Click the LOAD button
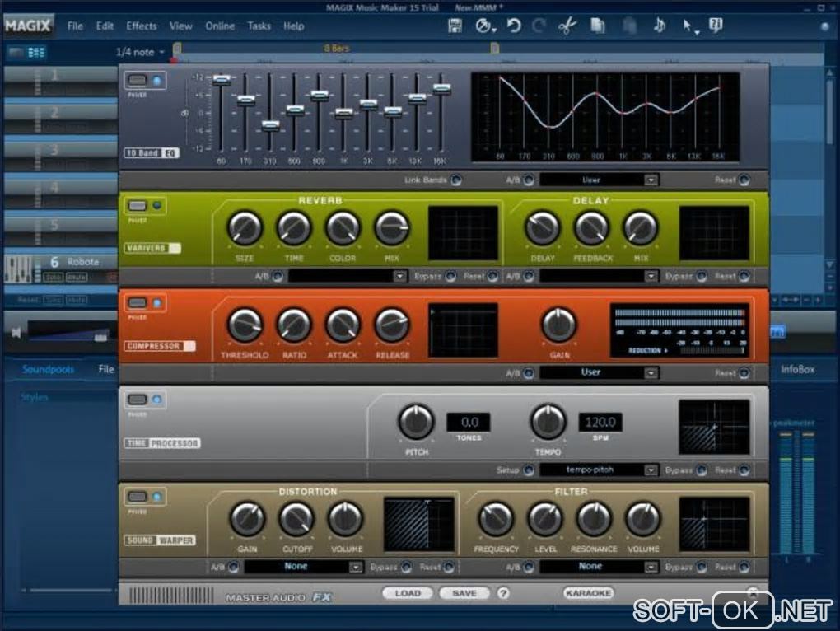 pyautogui.click(x=408, y=593)
